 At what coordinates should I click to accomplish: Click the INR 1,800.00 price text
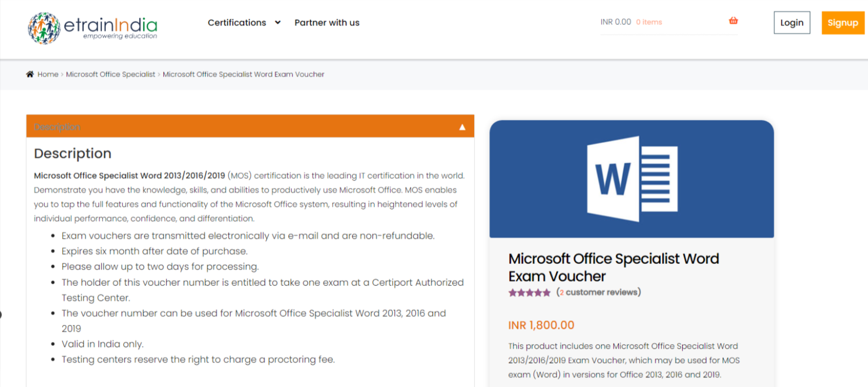coord(541,325)
